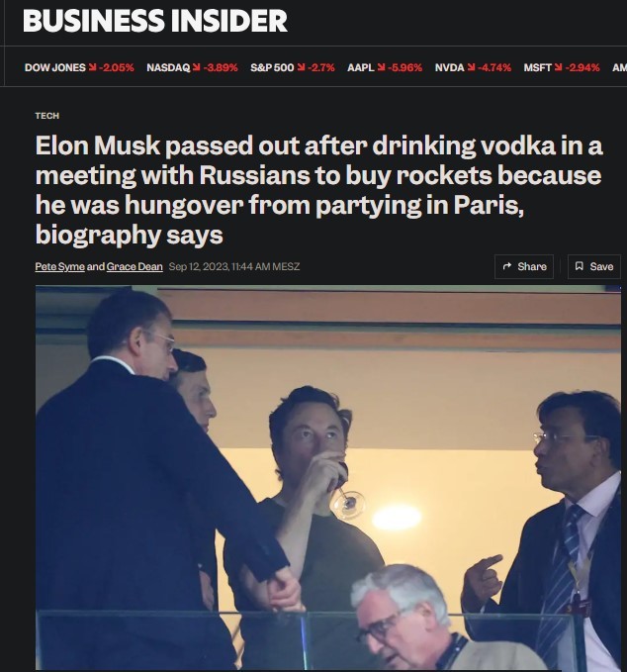The width and height of the screenshot is (627, 672).
Task: Click the article headline text
Action: (319, 190)
